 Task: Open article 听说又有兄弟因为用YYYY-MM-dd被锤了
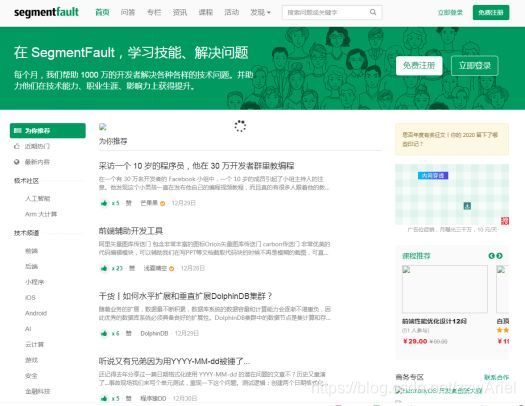point(174,361)
